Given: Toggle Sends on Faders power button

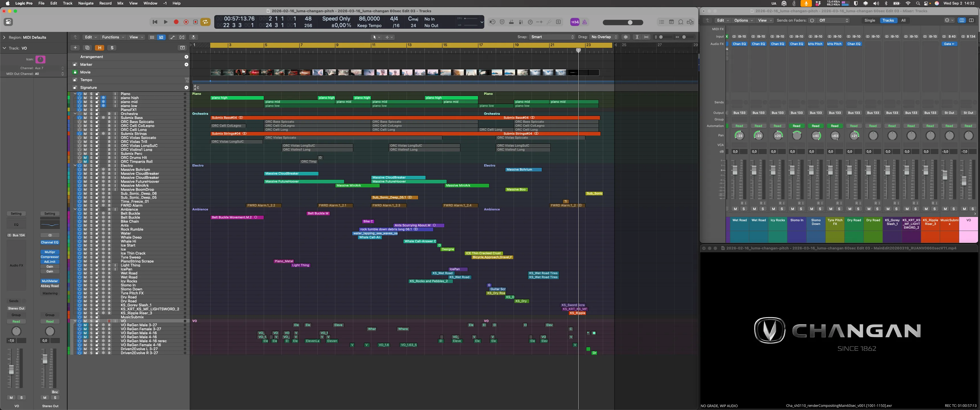Looking at the screenshot, I should [x=812, y=20].
